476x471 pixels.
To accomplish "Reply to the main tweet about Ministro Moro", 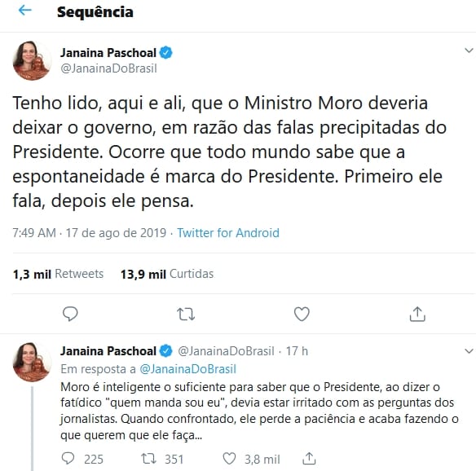I will tap(70, 314).
